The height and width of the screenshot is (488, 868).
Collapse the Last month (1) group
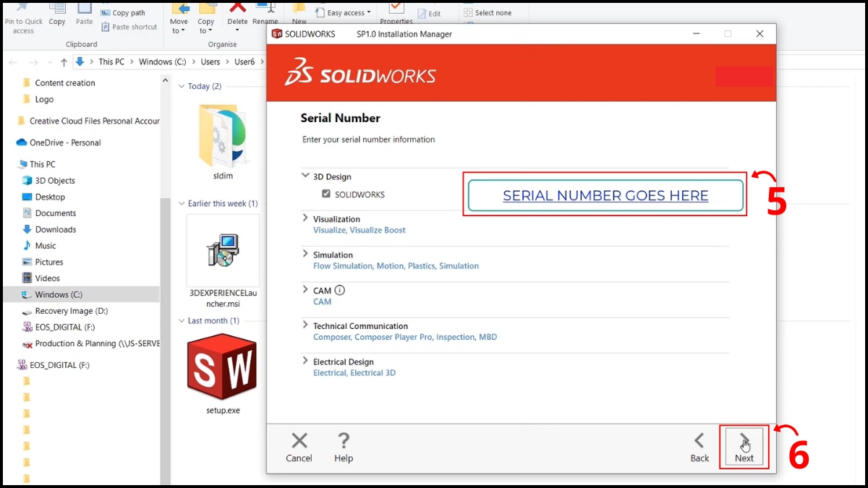click(182, 320)
